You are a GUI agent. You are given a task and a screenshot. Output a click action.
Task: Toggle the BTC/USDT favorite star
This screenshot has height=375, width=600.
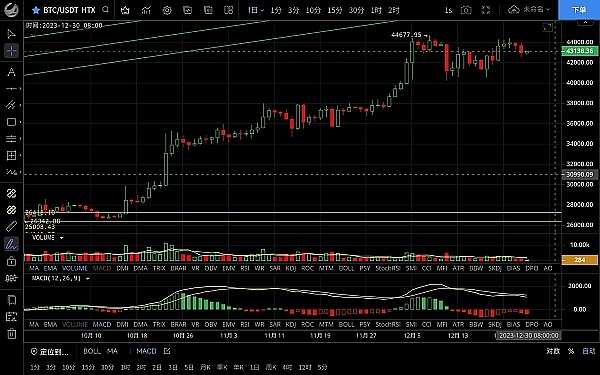[x=36, y=10]
